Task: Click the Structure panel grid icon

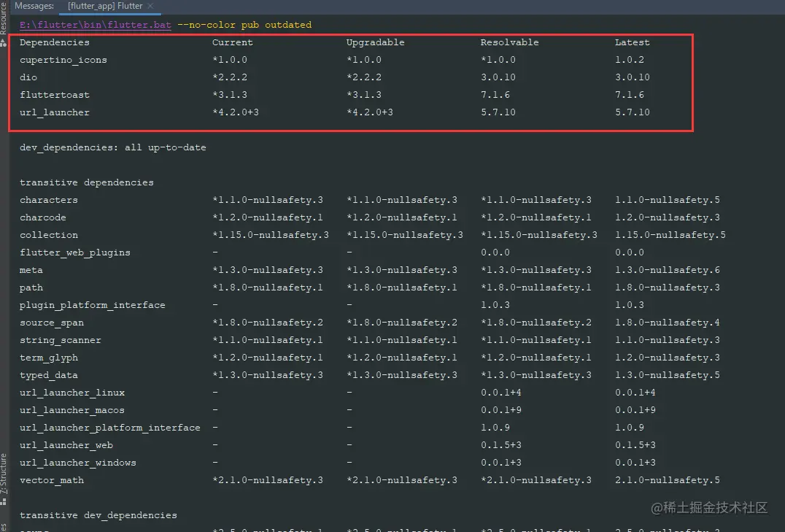Action: 4,502
